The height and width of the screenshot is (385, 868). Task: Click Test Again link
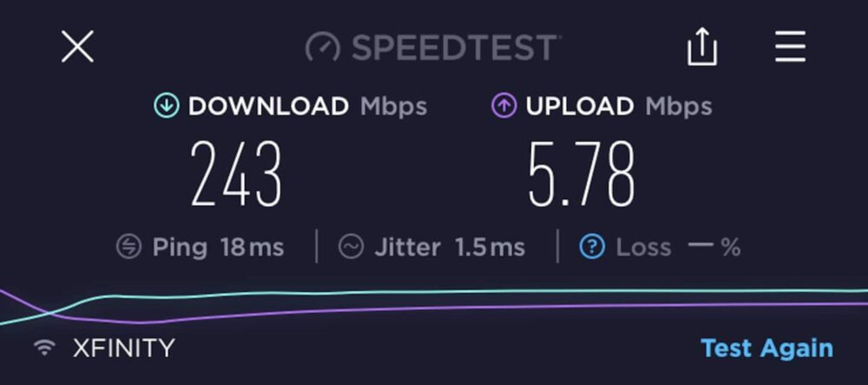tap(766, 348)
